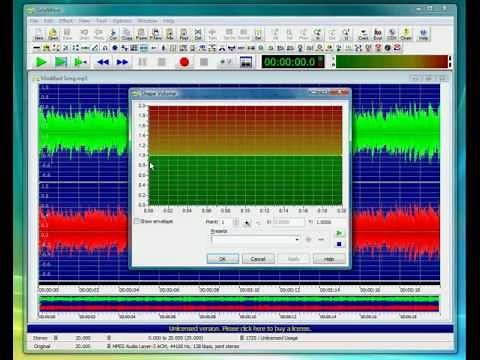Open the Window menu

coord(148,21)
